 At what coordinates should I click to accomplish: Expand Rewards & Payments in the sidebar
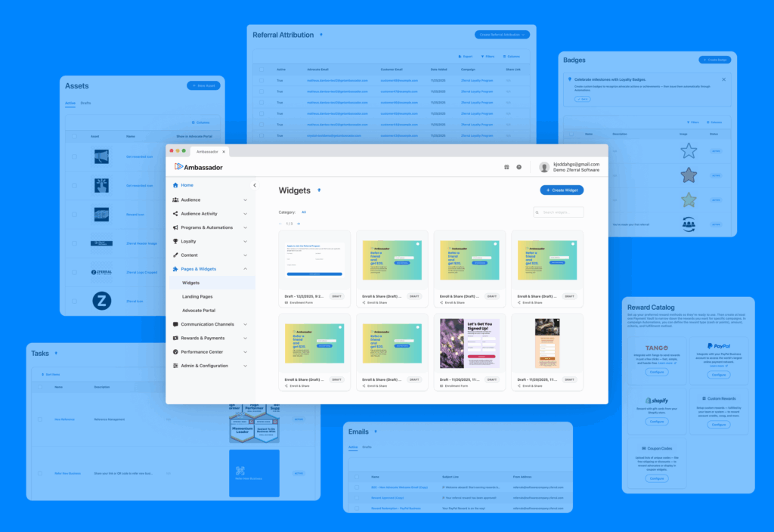tap(246, 338)
